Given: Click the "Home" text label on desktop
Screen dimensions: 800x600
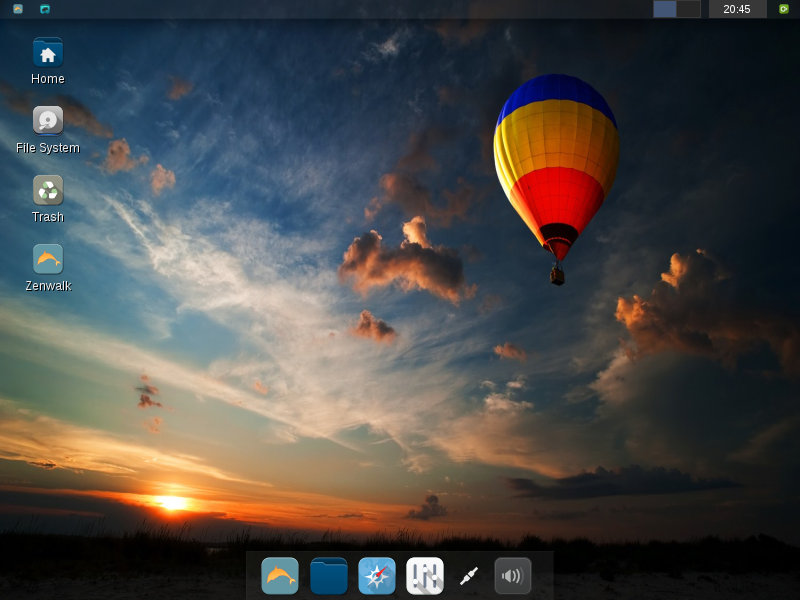Looking at the screenshot, I should [48, 79].
